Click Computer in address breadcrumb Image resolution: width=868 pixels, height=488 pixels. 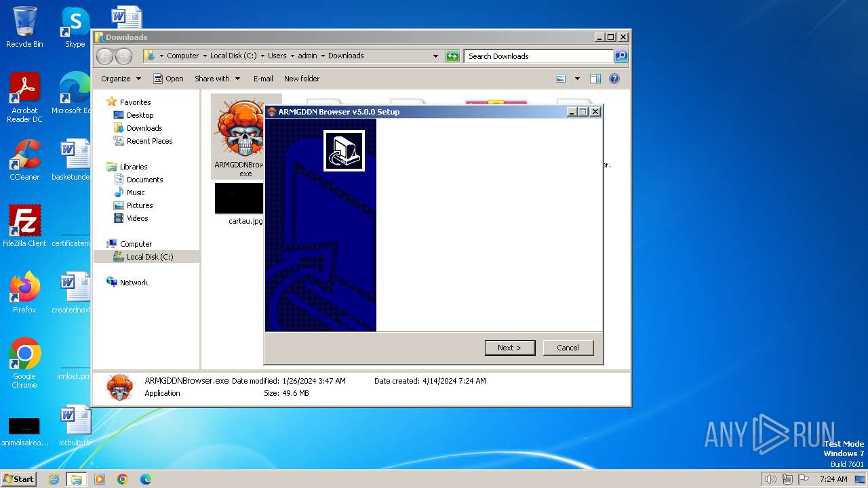click(182, 56)
